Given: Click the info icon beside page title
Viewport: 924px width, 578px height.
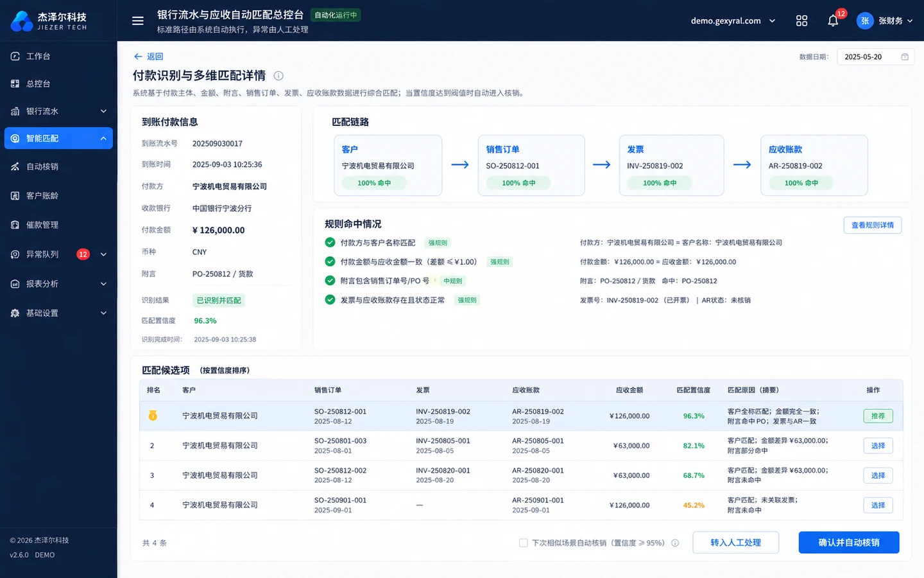Looking at the screenshot, I should pos(278,76).
